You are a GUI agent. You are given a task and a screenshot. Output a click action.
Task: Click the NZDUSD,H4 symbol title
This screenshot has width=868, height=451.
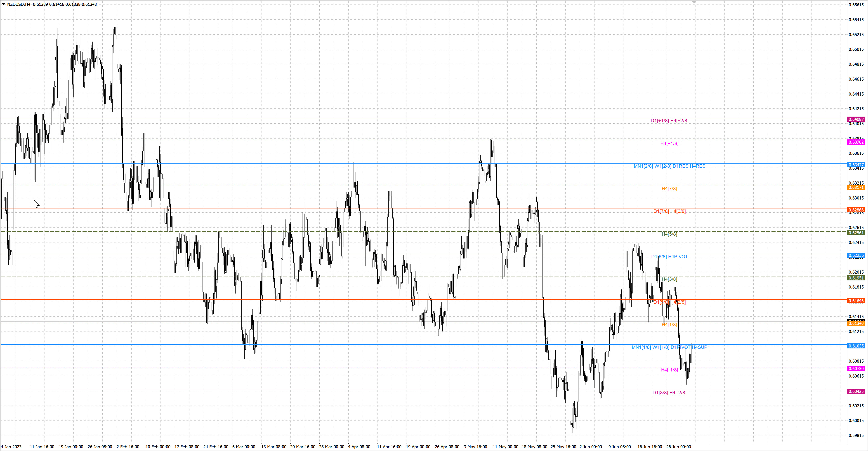point(19,4)
